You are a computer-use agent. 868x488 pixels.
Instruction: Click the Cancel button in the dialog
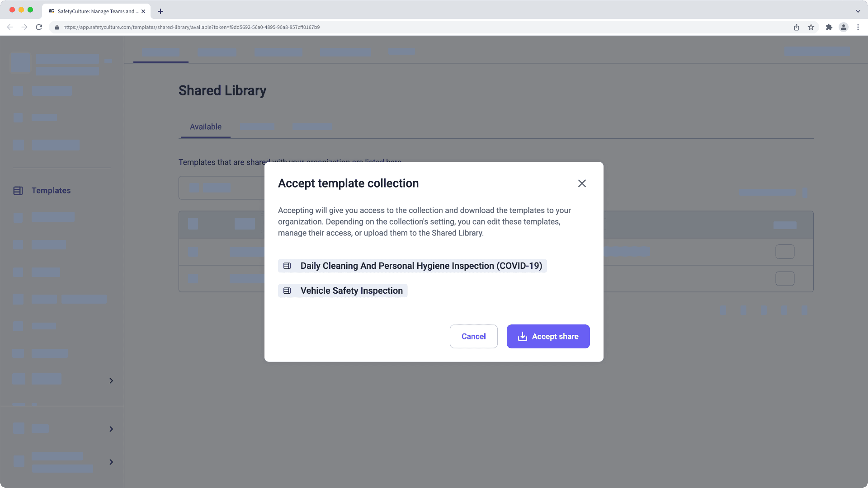pos(473,336)
